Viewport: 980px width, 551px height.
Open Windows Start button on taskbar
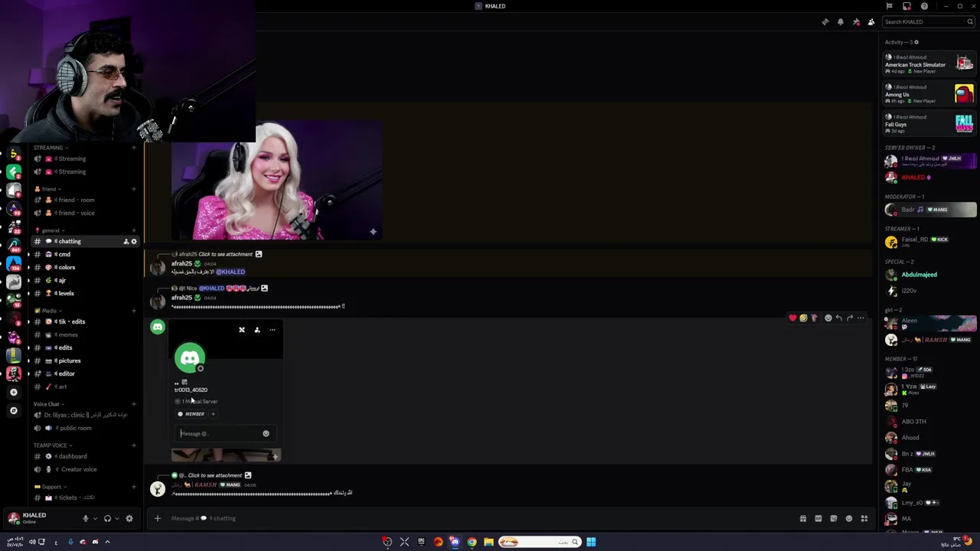[x=591, y=542]
